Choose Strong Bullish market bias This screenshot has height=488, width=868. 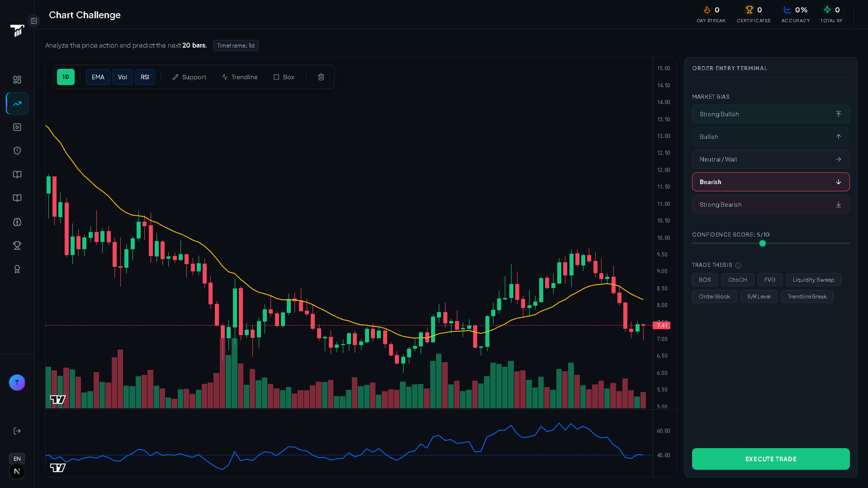[x=770, y=114]
